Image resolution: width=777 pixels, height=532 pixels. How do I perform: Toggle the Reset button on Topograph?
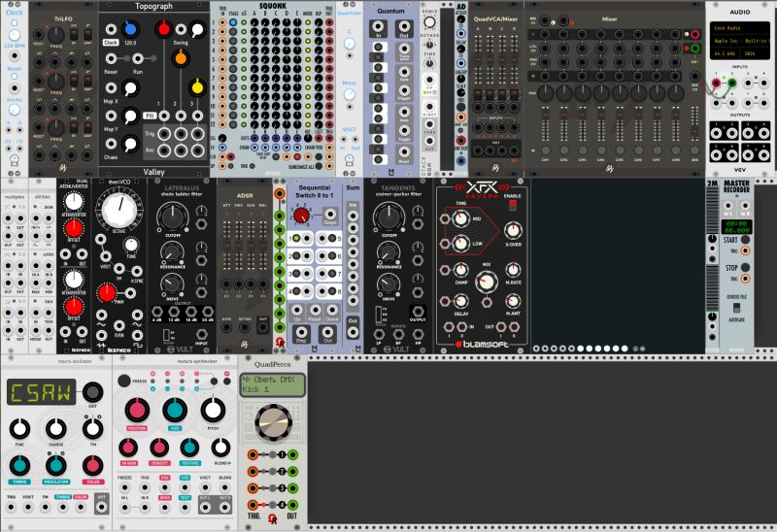[127, 58]
